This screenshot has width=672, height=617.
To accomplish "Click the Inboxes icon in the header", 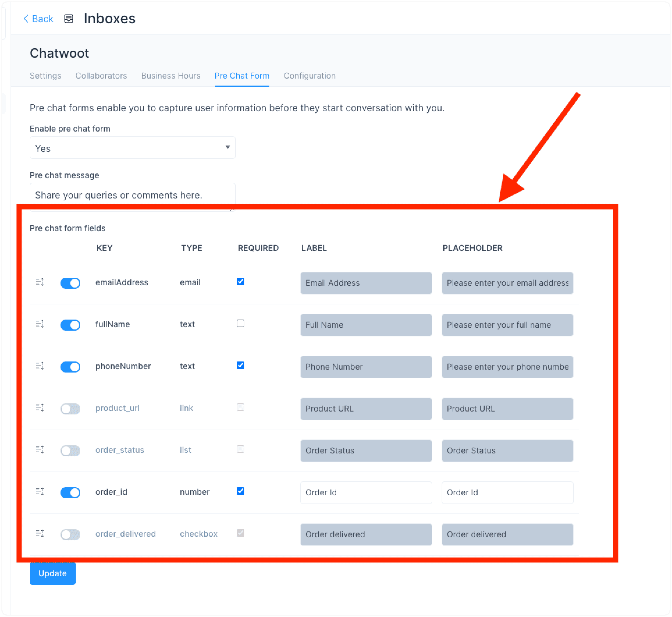I will [x=69, y=19].
